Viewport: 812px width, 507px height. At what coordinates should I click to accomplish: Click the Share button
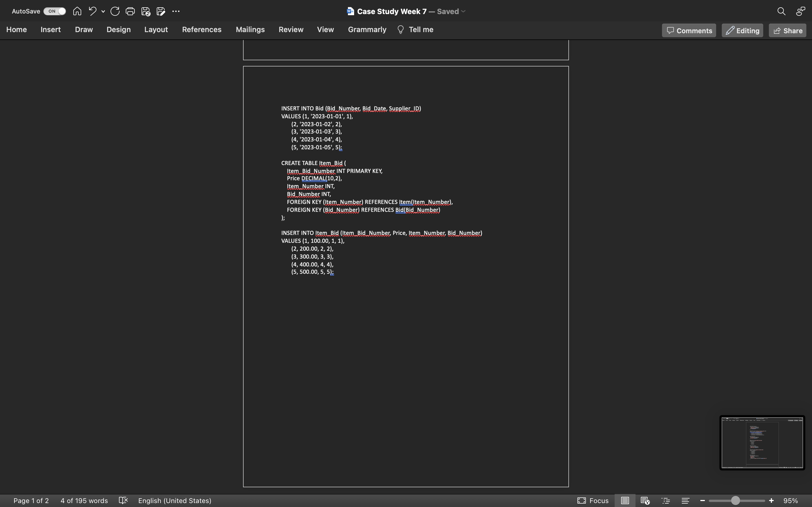(787, 30)
